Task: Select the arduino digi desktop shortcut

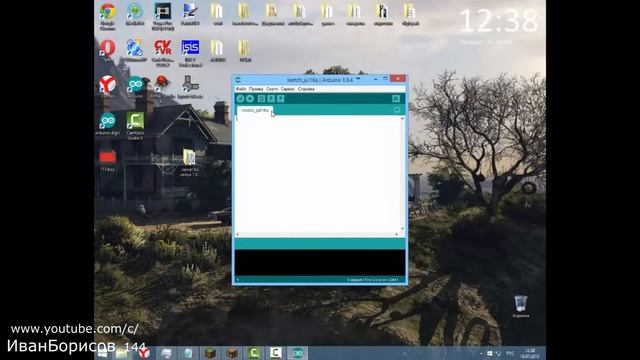Action: pyautogui.click(x=107, y=123)
